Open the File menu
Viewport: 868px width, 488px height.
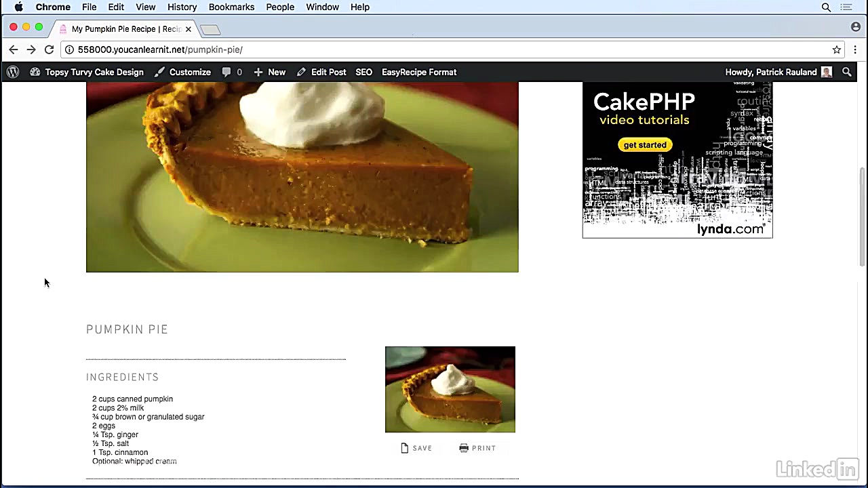point(90,7)
